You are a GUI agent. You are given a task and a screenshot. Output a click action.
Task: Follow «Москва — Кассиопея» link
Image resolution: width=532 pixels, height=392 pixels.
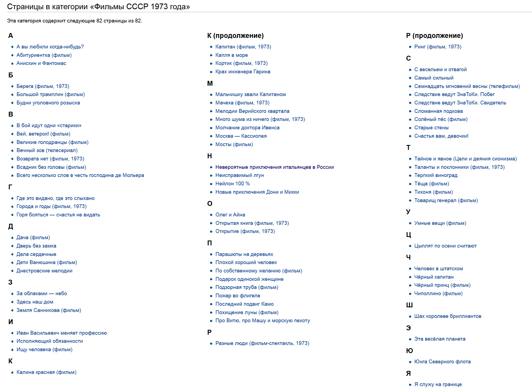click(x=241, y=136)
